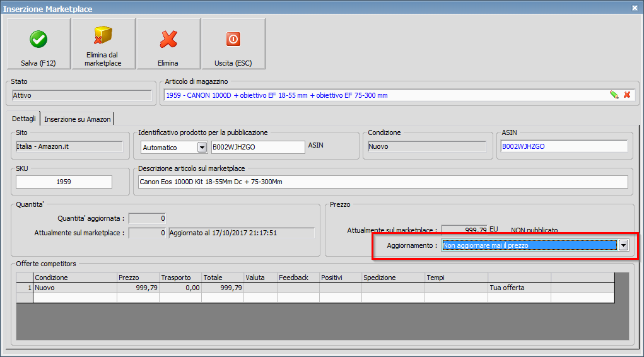Click the Attualmente sul marketplace quantity field
Screen dimensions: 644x357
(147, 233)
